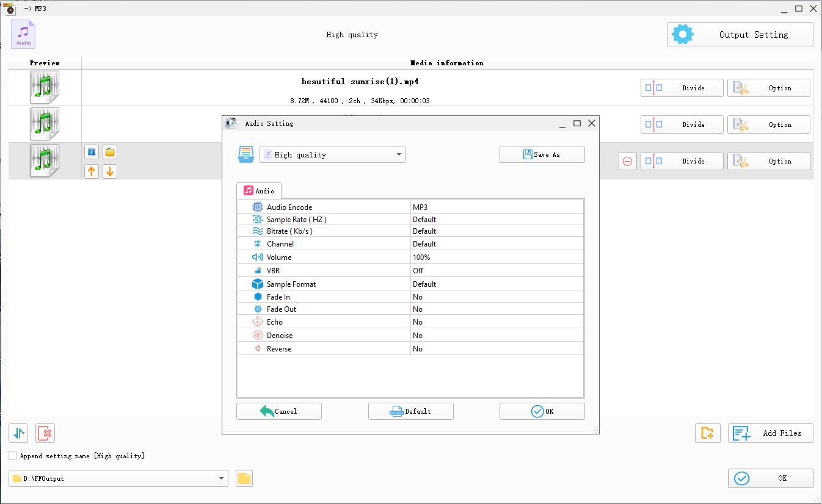This screenshot has height=504, width=822.
Task: Remove the selected file using the red minus icon
Action: [x=627, y=160]
